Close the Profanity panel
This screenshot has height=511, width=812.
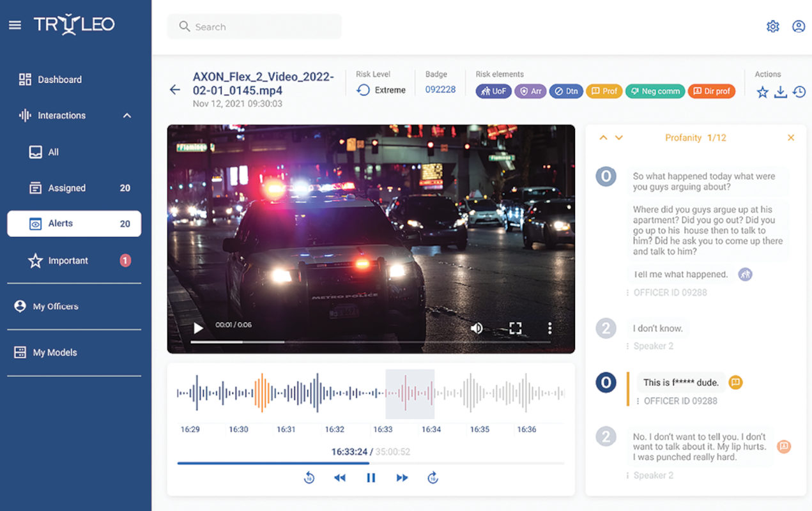pyautogui.click(x=791, y=137)
